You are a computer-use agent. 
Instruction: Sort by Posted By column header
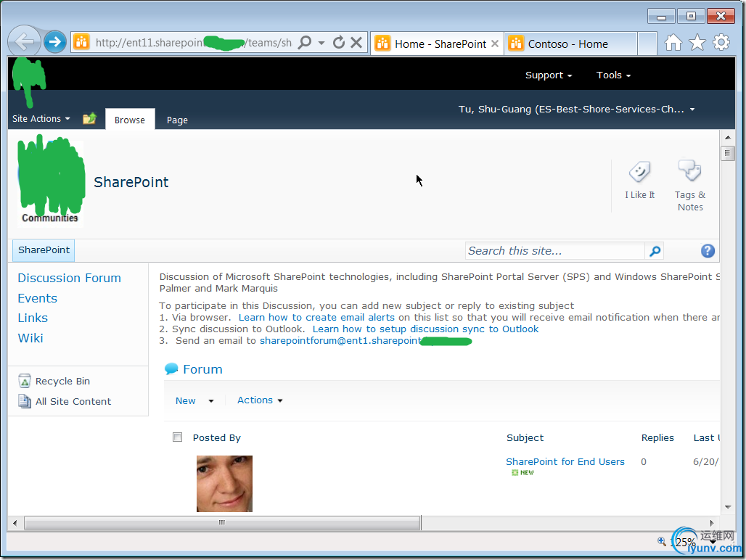(x=216, y=438)
